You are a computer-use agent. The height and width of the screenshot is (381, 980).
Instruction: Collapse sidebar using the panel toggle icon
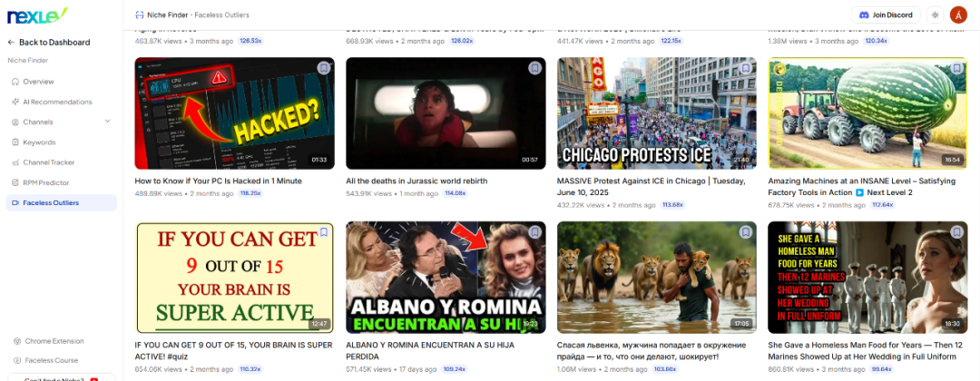138,15
